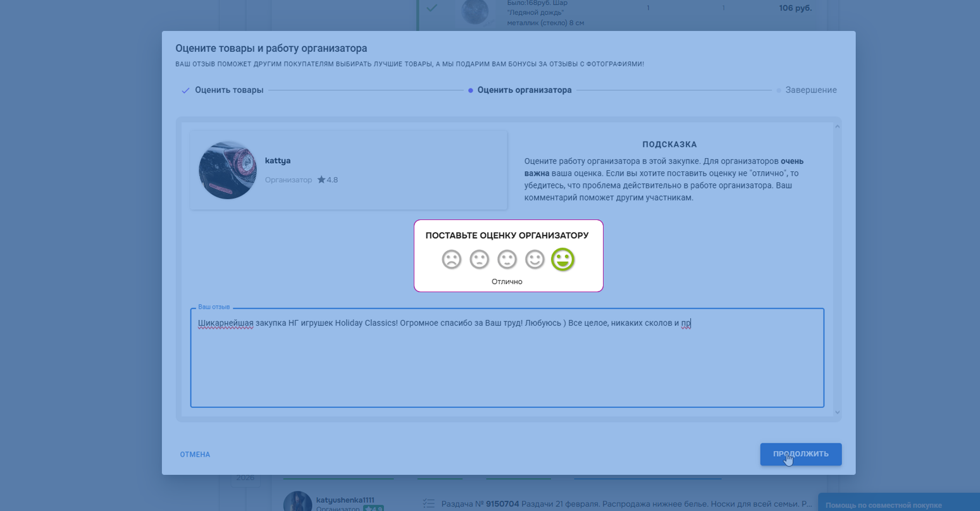Click the green 'Отлично' smiley face
Image resolution: width=980 pixels, height=511 pixels.
[x=562, y=259]
